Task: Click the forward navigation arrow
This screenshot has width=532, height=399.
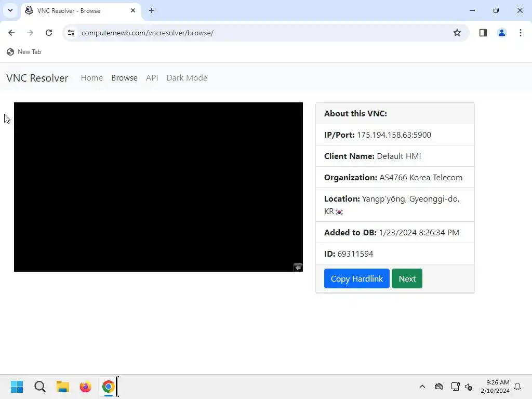Action: coord(30,33)
